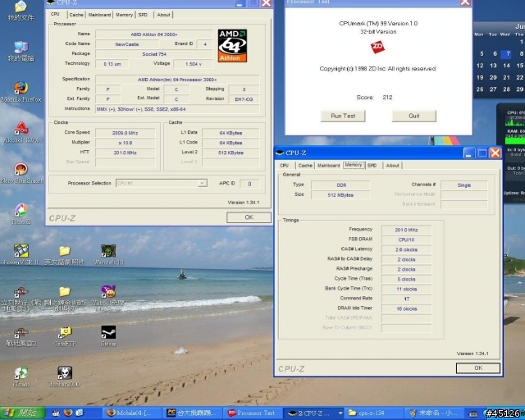Launch foobar2000 desktop shortcut
Screen dimensions: 525x420
coord(64,377)
